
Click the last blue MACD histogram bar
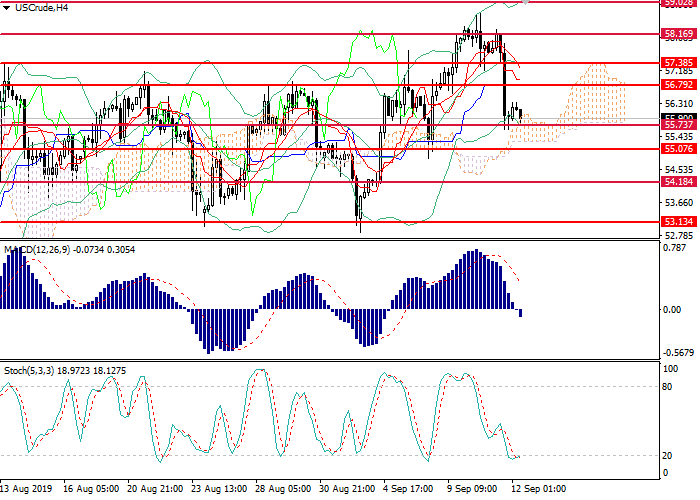[x=519, y=313]
